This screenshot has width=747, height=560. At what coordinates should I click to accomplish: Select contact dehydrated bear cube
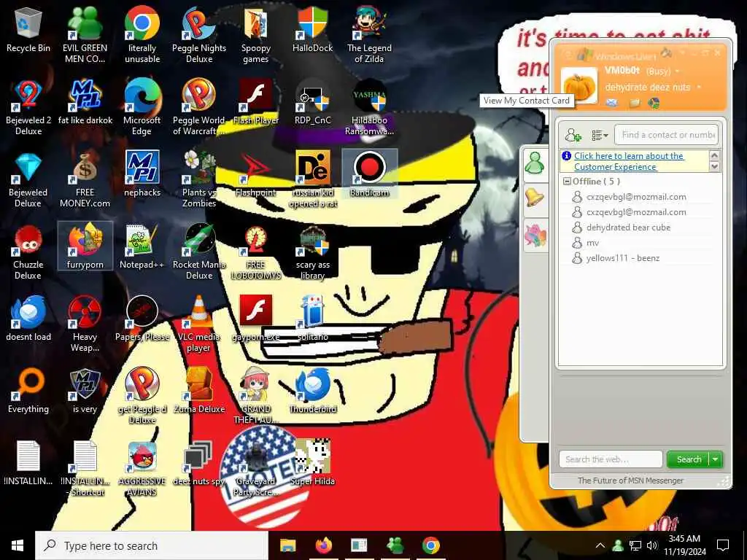click(628, 227)
